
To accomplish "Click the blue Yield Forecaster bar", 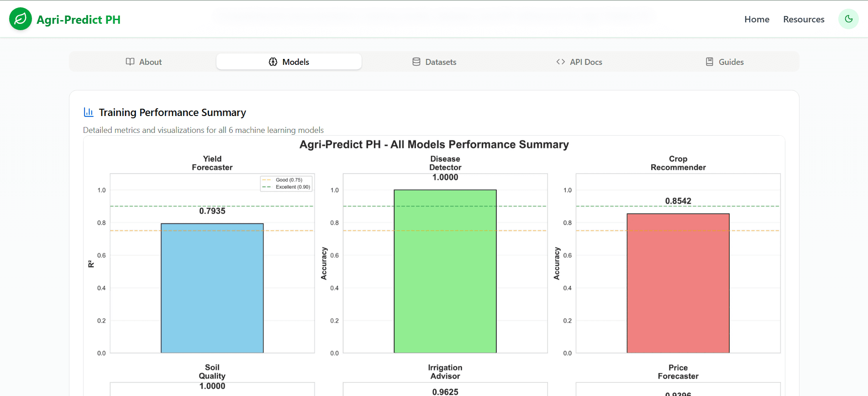I will (212, 288).
